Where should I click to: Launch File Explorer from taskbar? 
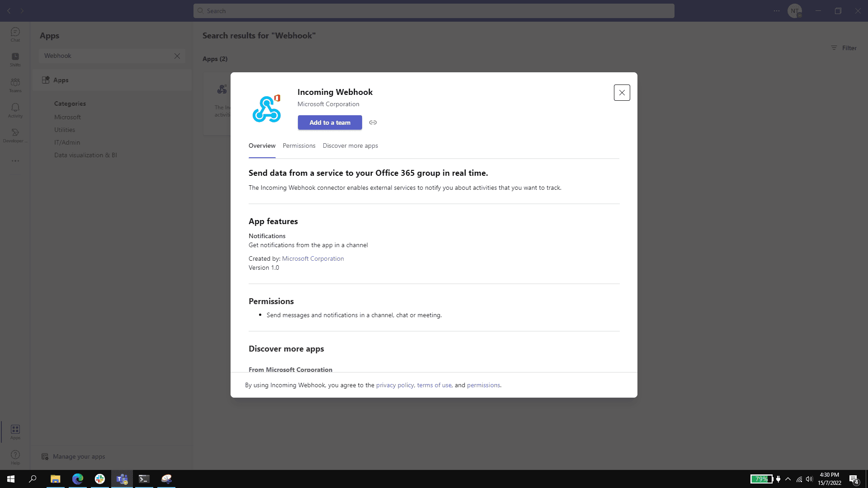click(x=55, y=479)
